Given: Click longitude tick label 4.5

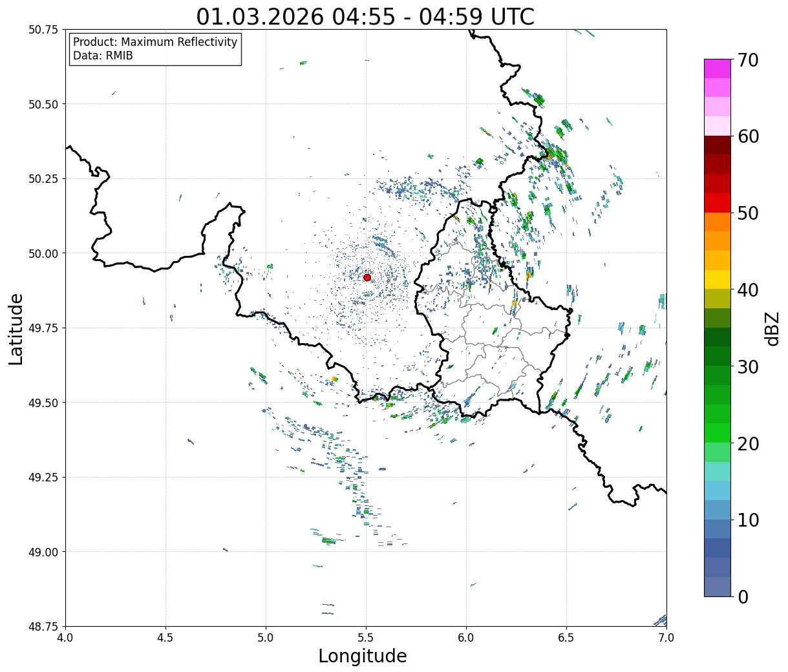Looking at the screenshot, I should click(165, 638).
